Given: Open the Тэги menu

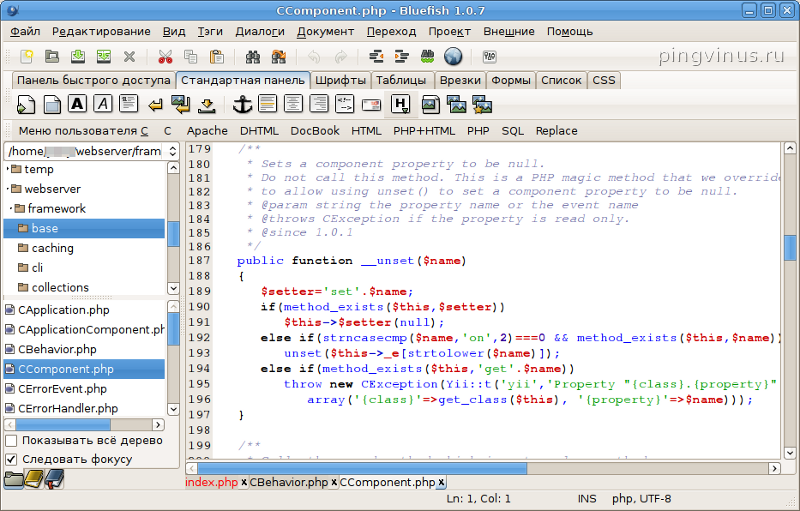Looking at the screenshot, I should [210, 32].
